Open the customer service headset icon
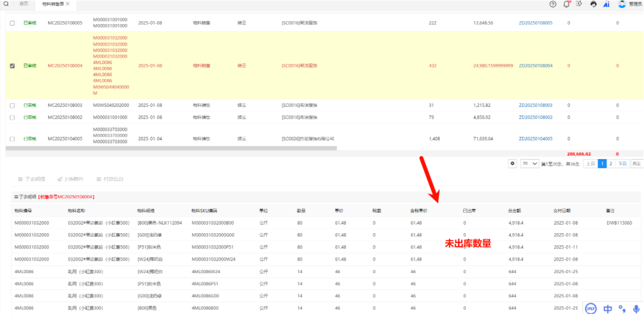The height and width of the screenshot is (316, 644). (x=593, y=4)
